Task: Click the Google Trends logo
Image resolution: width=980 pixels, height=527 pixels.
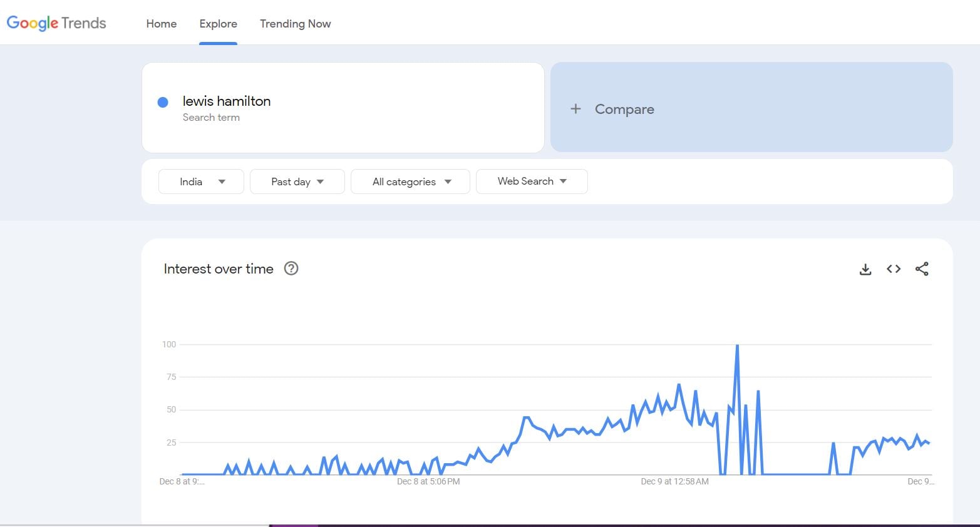Action: click(56, 23)
